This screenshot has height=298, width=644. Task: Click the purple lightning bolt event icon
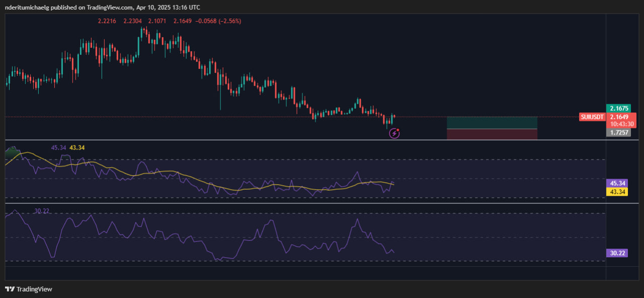tap(394, 133)
